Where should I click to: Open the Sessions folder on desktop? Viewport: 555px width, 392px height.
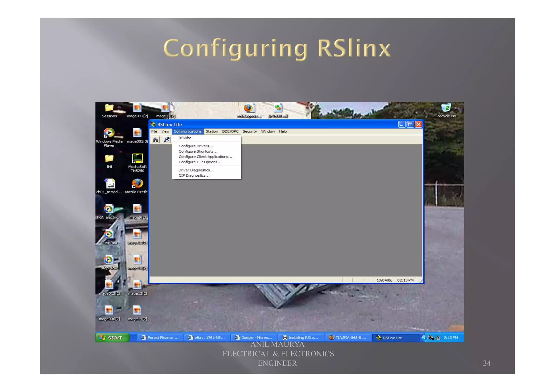(109, 108)
